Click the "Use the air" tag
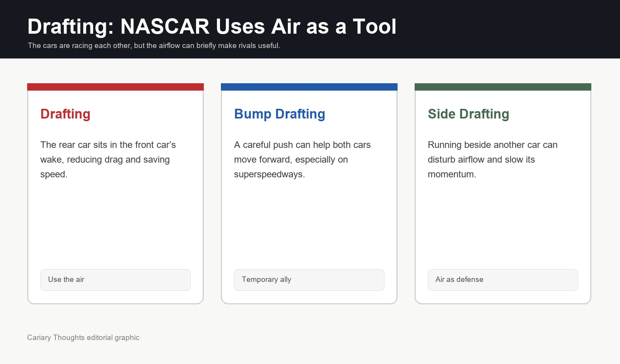 pos(115,280)
